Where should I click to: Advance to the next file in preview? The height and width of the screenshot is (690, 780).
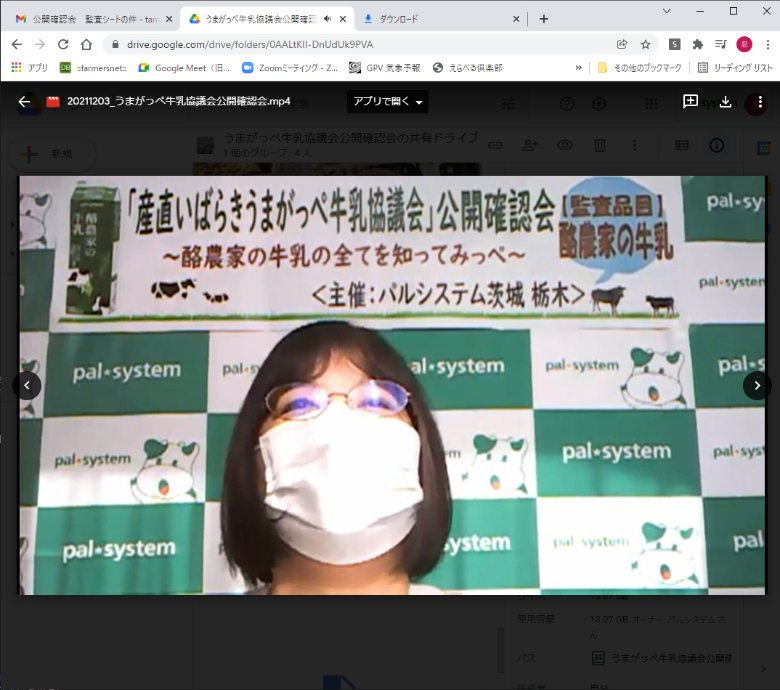click(x=757, y=385)
